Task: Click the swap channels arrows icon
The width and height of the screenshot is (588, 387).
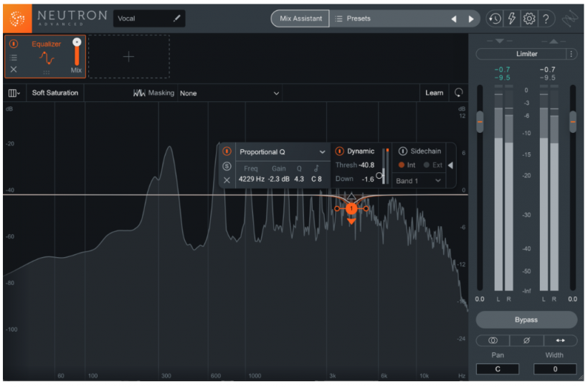Action: pos(560,340)
